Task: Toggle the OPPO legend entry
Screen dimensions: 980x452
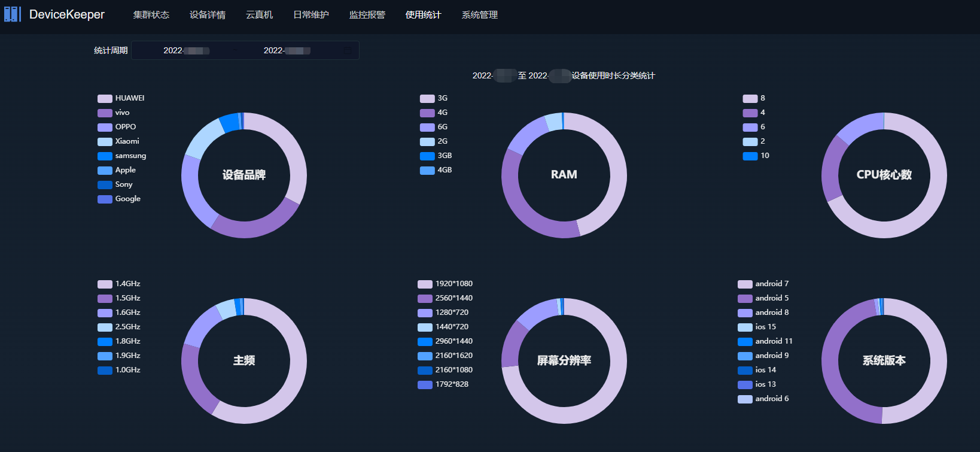Action: [x=117, y=127]
